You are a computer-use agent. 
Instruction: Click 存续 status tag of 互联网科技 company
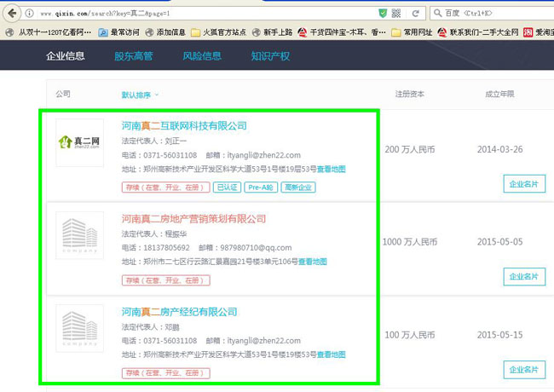pos(165,187)
